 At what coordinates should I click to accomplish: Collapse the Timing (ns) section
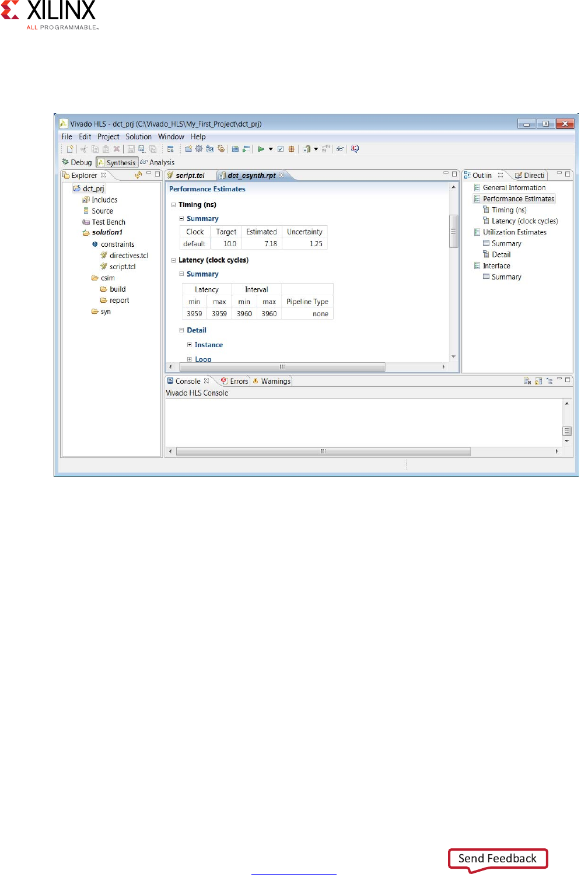pyautogui.click(x=173, y=205)
